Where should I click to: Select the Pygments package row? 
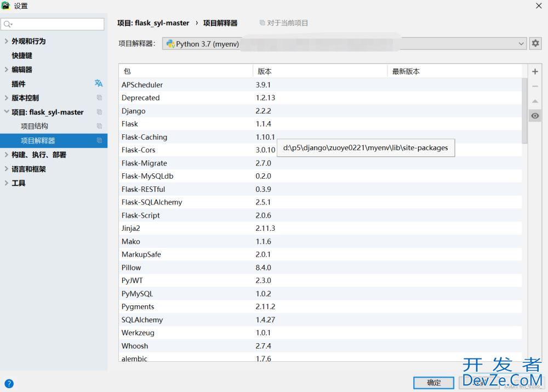(321, 306)
